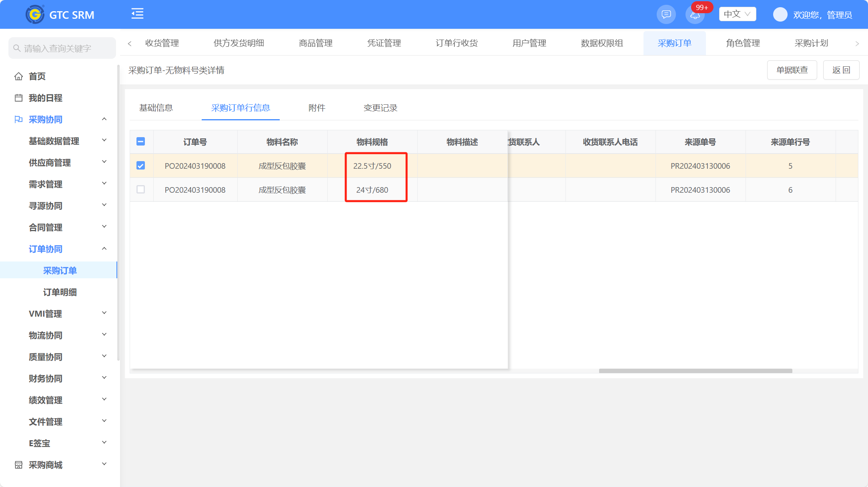
Task: Toggle the select-all header checkbox
Action: click(140, 142)
